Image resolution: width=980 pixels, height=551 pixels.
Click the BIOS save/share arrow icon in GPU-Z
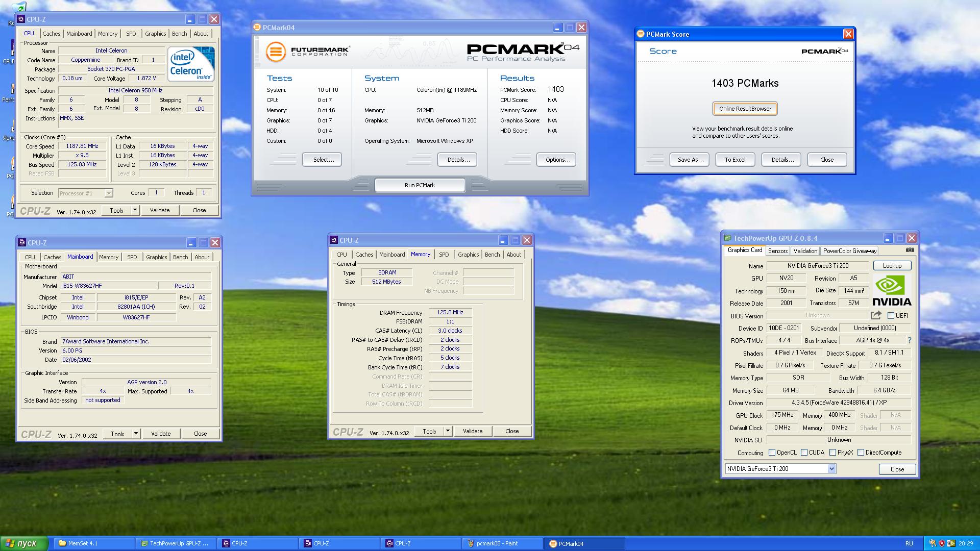[x=876, y=315]
